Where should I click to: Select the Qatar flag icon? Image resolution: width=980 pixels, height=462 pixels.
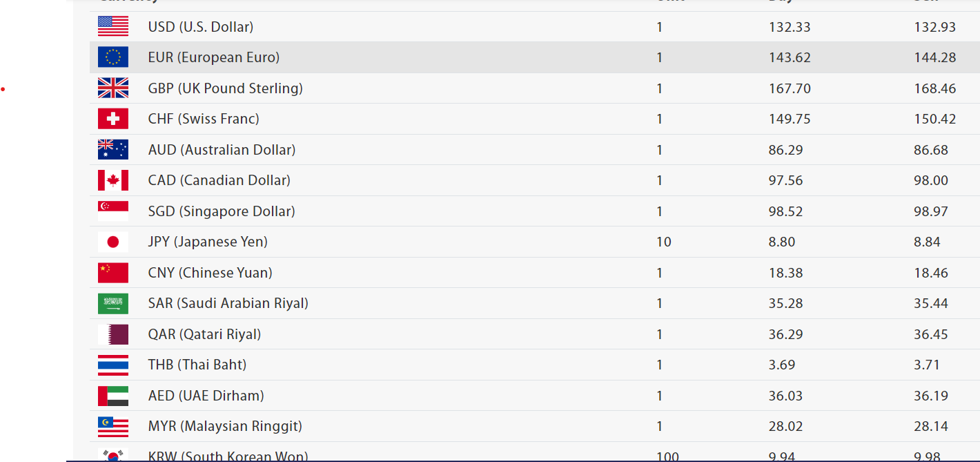point(113,334)
